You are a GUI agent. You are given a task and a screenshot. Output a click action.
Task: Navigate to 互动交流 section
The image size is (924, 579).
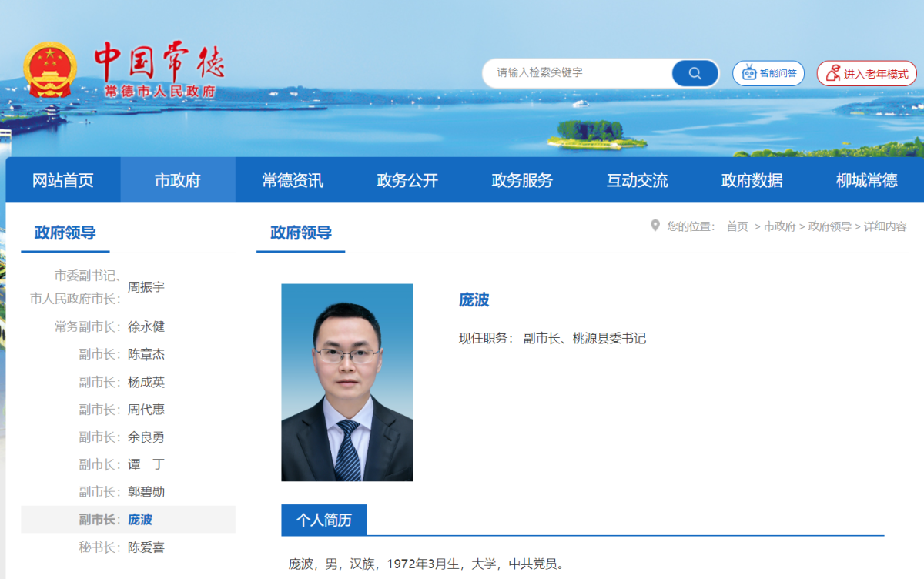click(x=637, y=180)
